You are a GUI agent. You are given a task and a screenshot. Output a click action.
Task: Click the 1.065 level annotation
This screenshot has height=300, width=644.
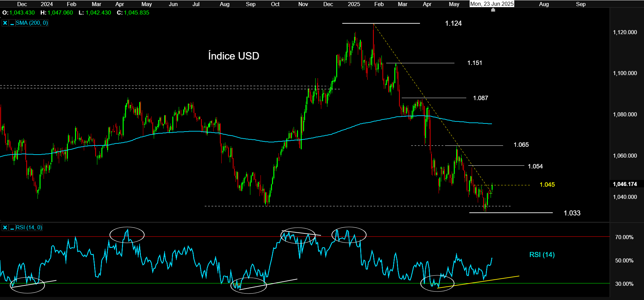(x=521, y=145)
